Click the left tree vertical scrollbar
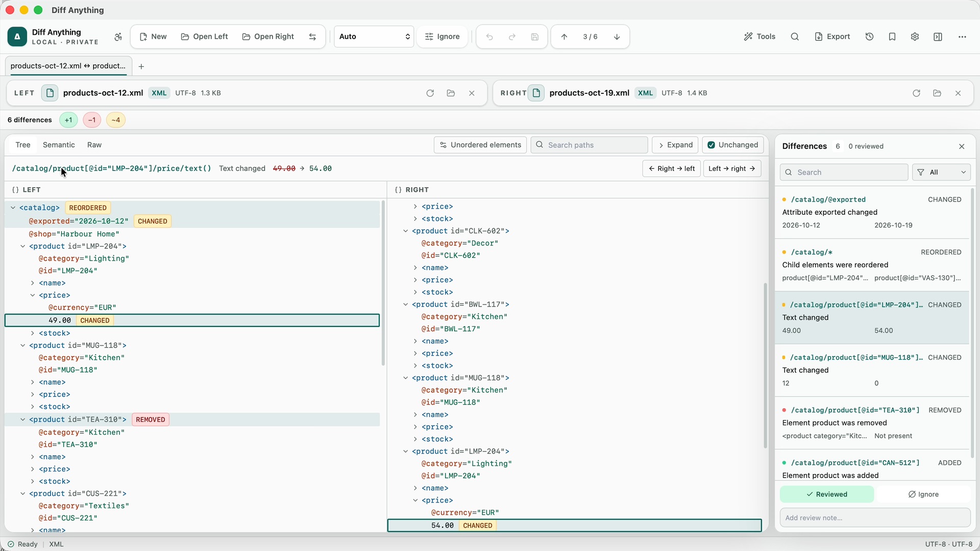Viewport: 980px width, 551px height. (x=383, y=283)
